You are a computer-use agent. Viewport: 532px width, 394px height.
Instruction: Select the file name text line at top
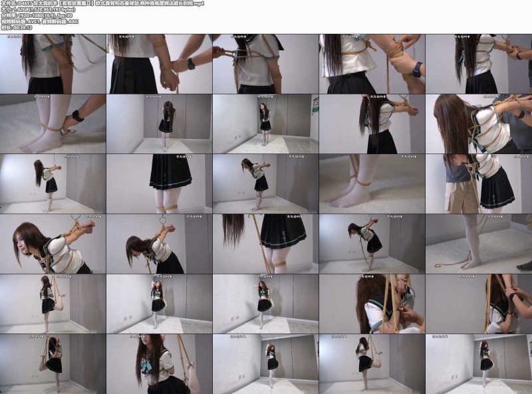(102, 4)
